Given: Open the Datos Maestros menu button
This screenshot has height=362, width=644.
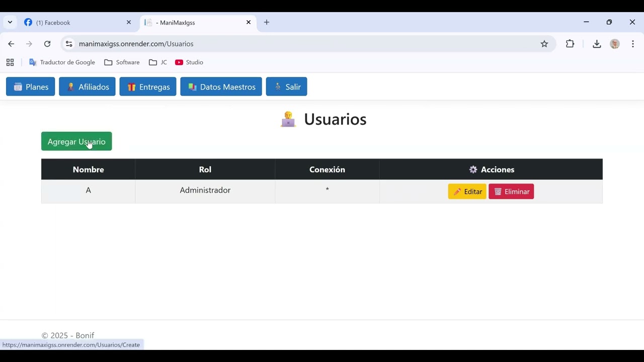Looking at the screenshot, I should pos(221,86).
